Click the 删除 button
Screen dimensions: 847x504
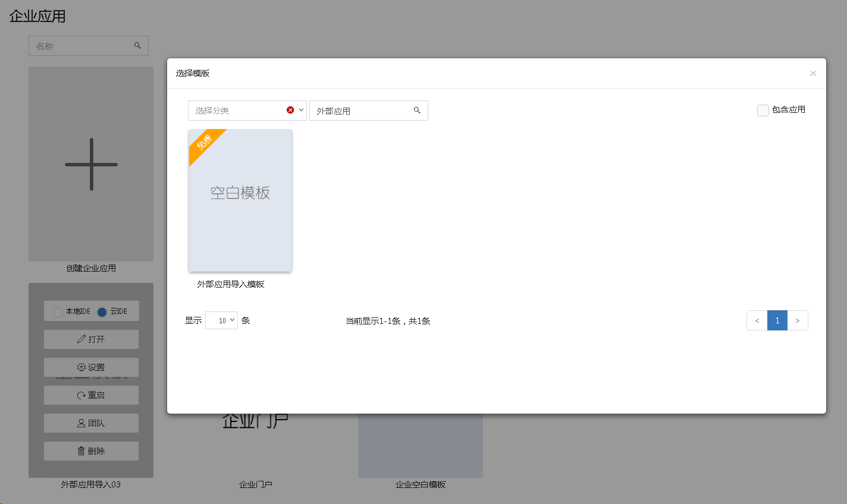(x=91, y=451)
